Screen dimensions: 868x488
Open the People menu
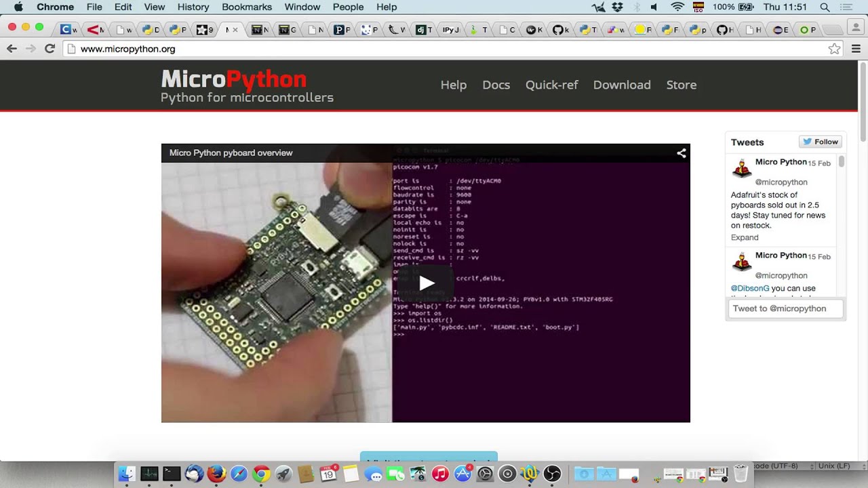click(x=349, y=7)
